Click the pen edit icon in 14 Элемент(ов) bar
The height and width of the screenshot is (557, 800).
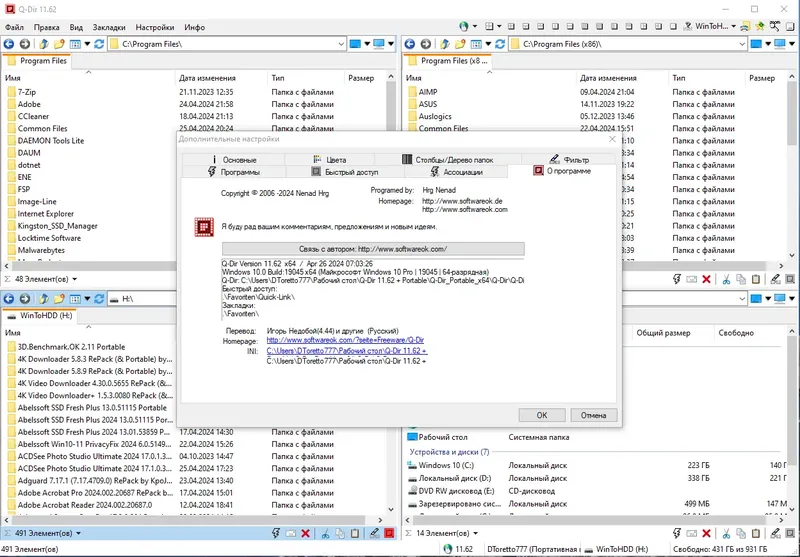pyautogui.click(x=776, y=533)
